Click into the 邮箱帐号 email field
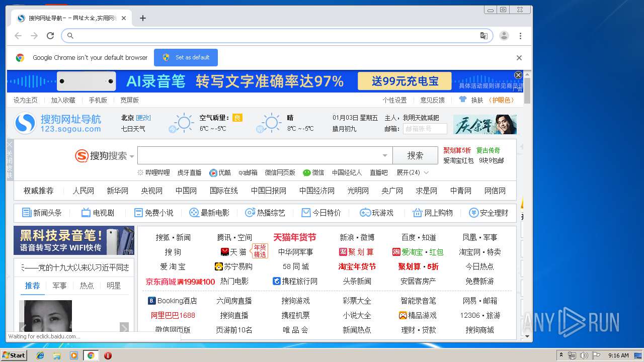644x362 pixels. (425, 129)
